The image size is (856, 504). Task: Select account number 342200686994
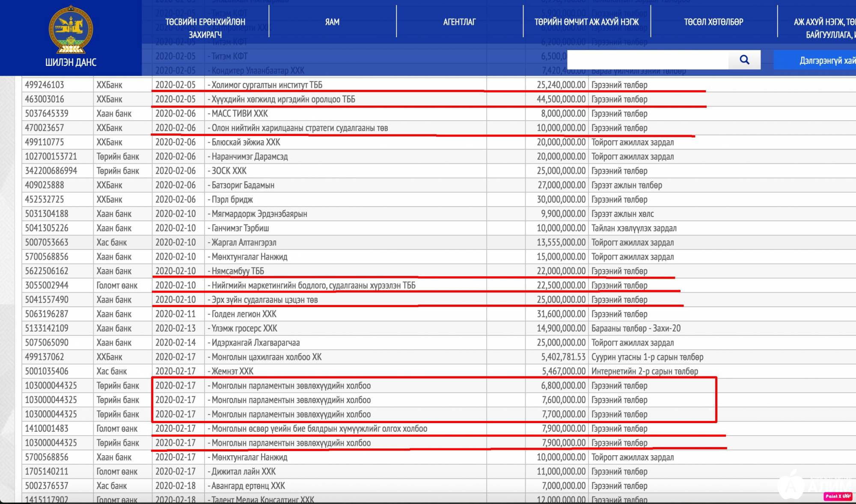pyautogui.click(x=51, y=171)
